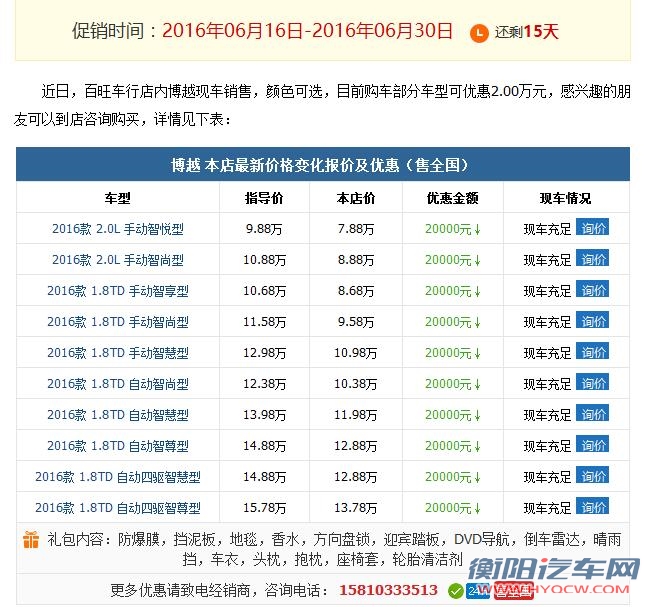This screenshot has width=651, height=607.
Task: Click the 本店价 cell 13.78万
Action: click(356, 508)
